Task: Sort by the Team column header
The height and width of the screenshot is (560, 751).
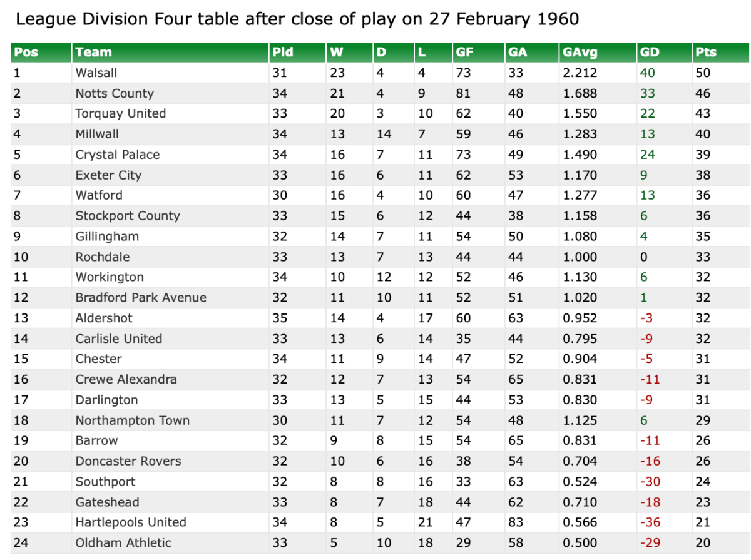Action: click(x=93, y=53)
